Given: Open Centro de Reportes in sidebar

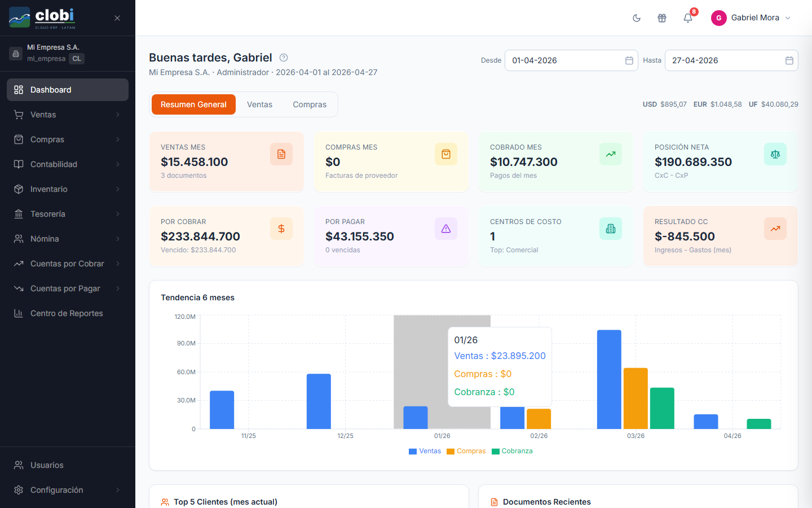Looking at the screenshot, I should click(68, 313).
